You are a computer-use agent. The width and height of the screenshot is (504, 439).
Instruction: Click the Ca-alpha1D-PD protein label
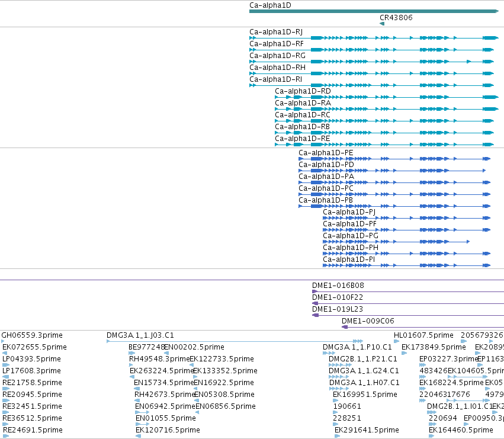pyautogui.click(x=326, y=165)
